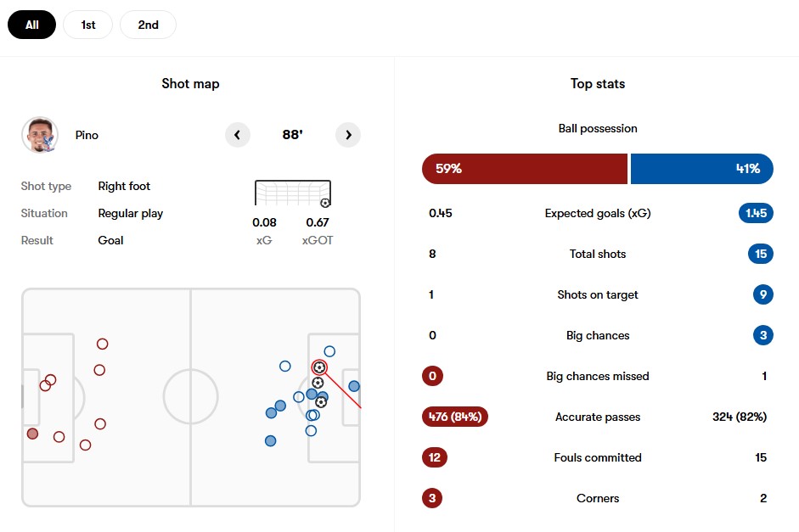Screen dimensions: 799x532
Task: Select the topmost blue shot marker inside penalty box
Action: [329, 351]
